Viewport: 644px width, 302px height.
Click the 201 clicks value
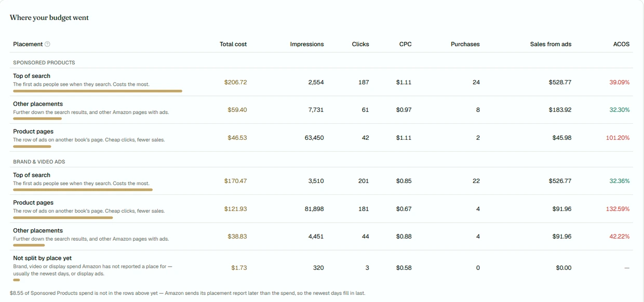pos(364,181)
